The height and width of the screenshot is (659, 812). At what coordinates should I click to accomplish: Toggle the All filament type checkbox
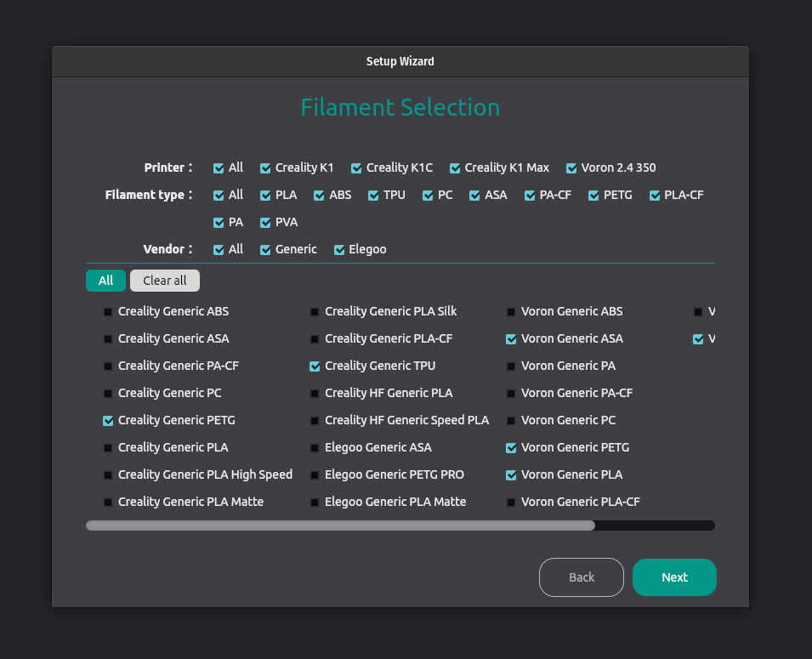[x=219, y=196]
